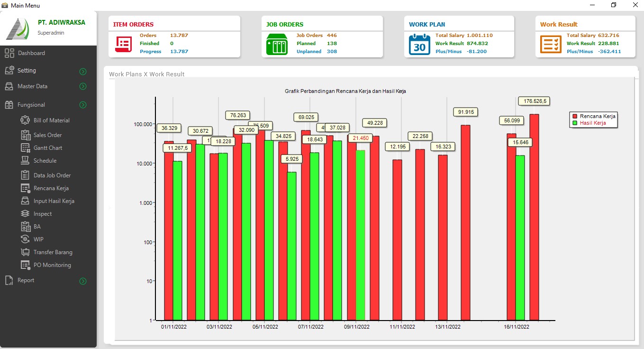
Task: Expand the Report menu arrow
Action: [x=83, y=281]
